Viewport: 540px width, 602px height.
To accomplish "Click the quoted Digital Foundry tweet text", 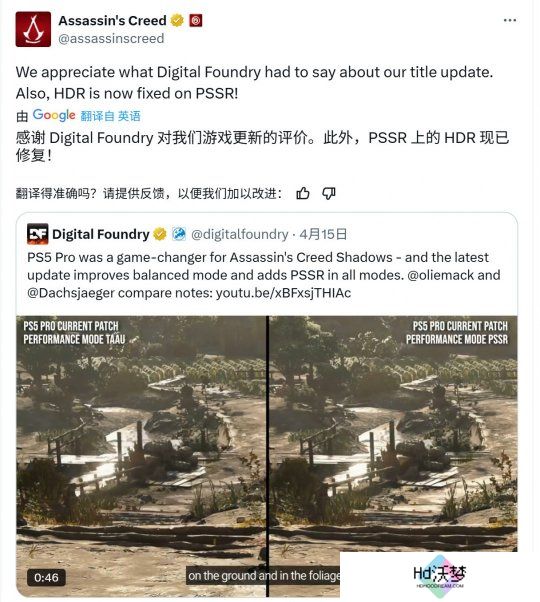I will (264, 275).
